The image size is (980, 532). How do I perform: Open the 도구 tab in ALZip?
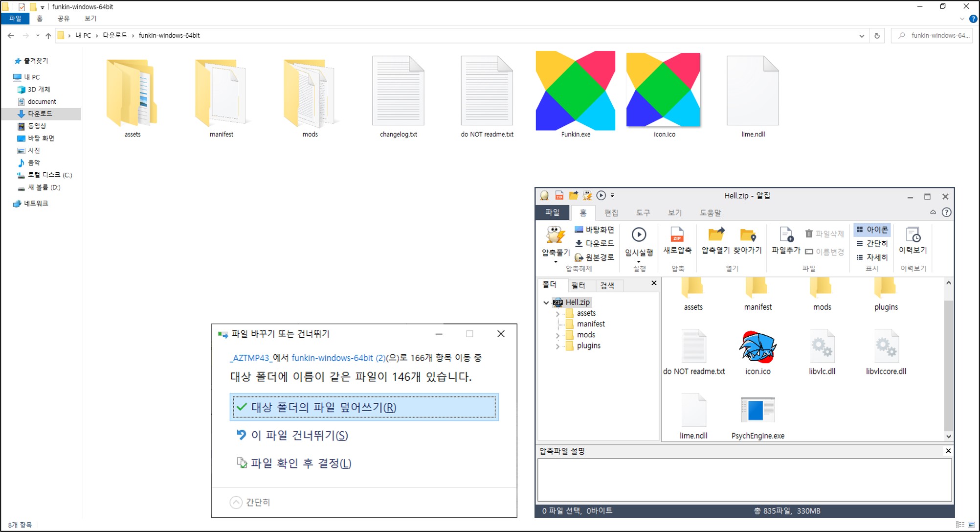pos(643,212)
